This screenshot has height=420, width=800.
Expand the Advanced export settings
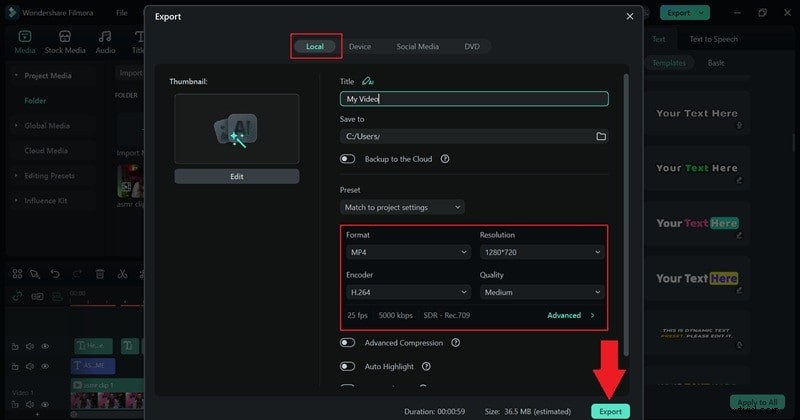[x=571, y=315]
